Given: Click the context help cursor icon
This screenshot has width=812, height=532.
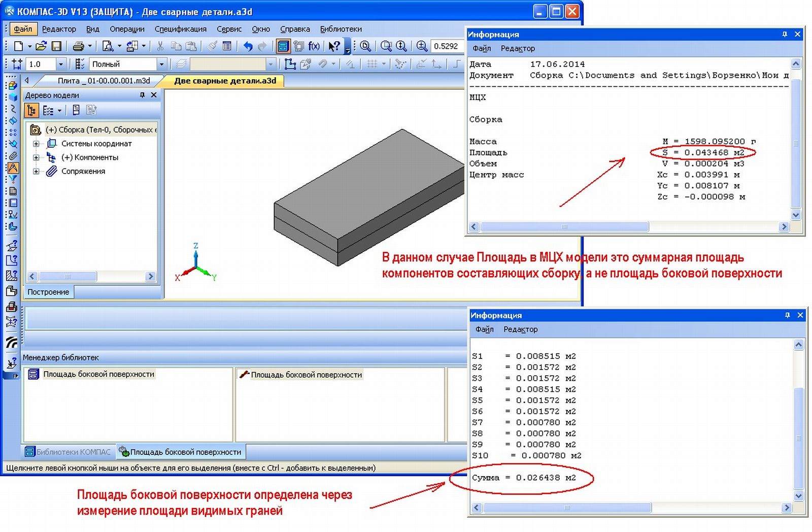Looking at the screenshot, I should click(x=333, y=46).
